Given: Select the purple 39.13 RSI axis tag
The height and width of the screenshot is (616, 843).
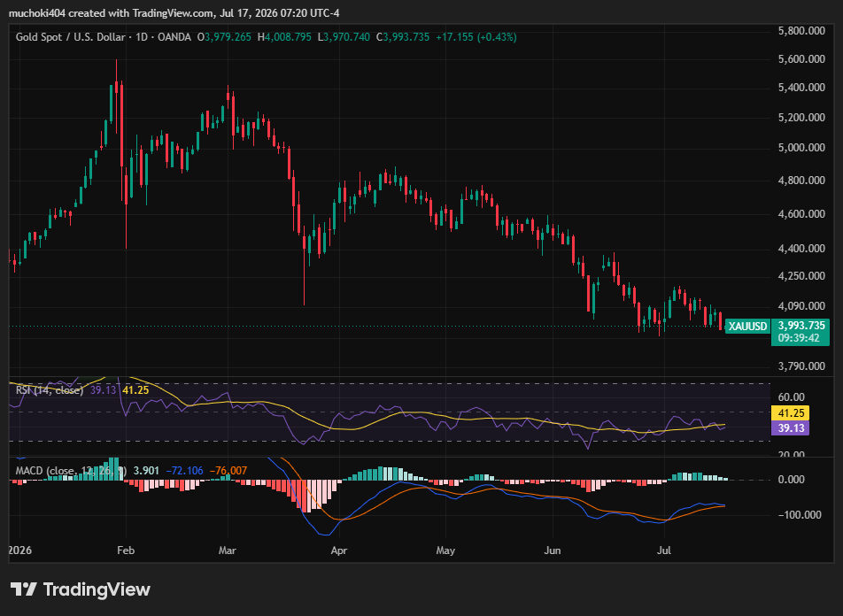Looking at the screenshot, I should click(790, 427).
